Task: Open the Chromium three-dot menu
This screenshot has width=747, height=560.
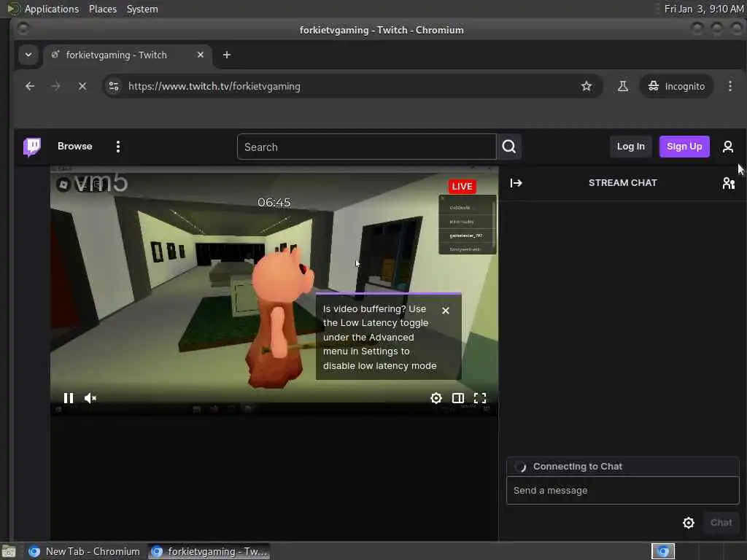Action: [729, 86]
